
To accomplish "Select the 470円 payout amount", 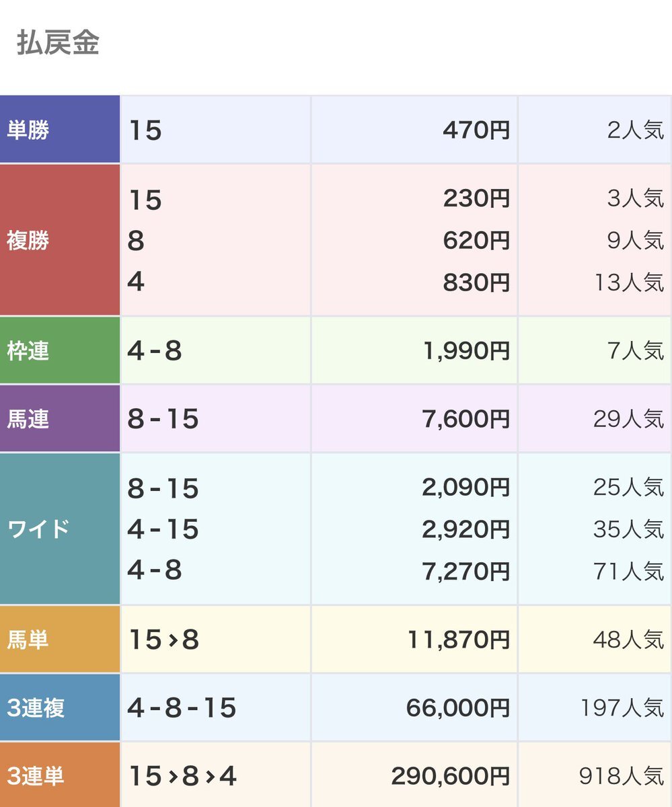I will (x=476, y=130).
